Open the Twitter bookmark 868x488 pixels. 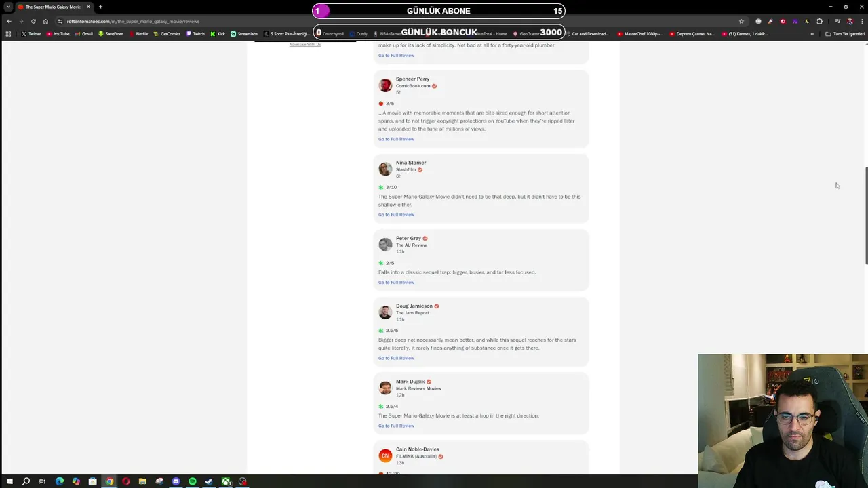click(x=31, y=33)
